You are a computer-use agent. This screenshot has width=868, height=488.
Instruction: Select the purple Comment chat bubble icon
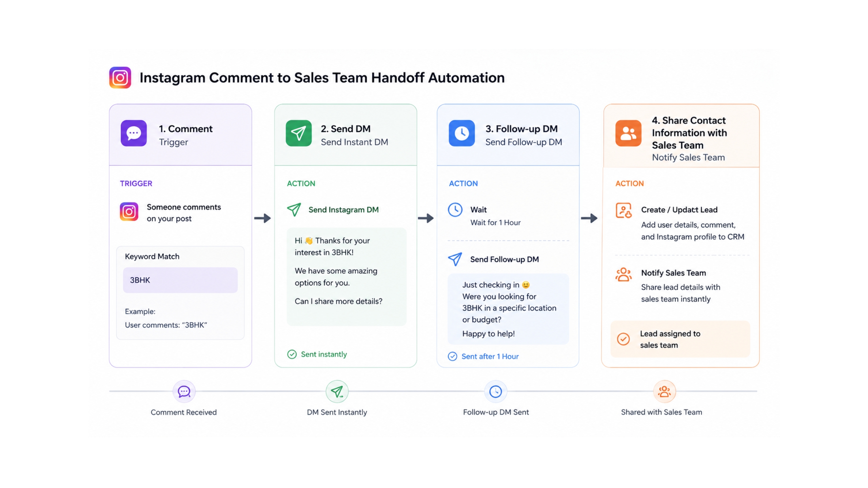(x=134, y=133)
